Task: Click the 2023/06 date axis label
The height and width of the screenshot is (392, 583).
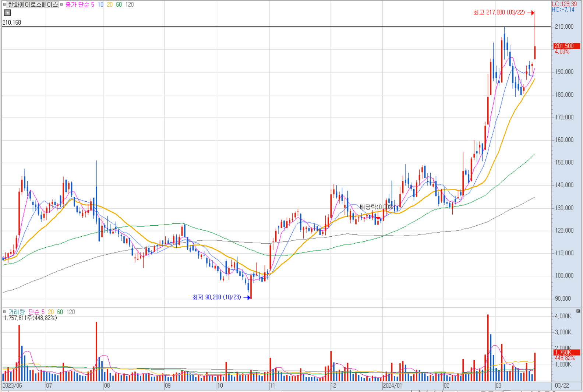Action: point(12,386)
